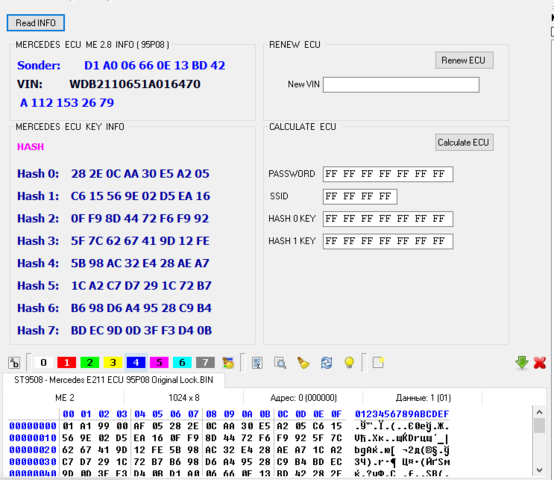Click the Адрес: 0 (000000) status cell
The width and height of the screenshot is (554, 480).
(303, 398)
